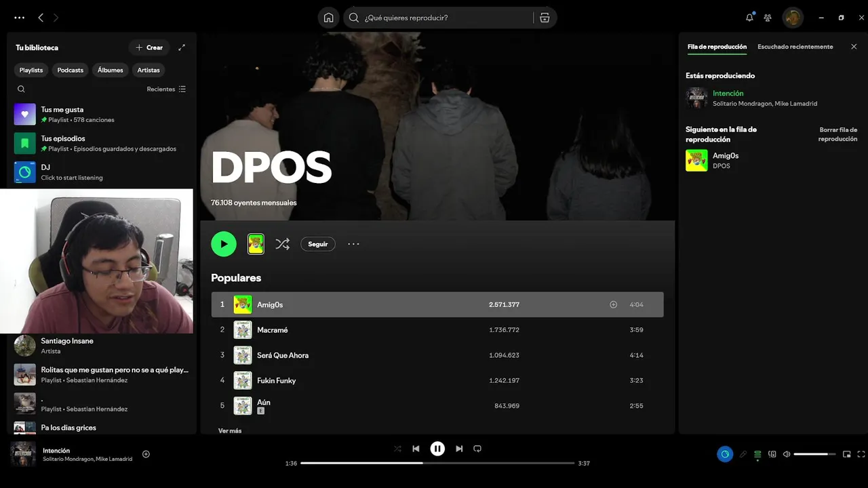The width and height of the screenshot is (868, 488).
Task: Seek within the song progress bar
Action: 437,463
